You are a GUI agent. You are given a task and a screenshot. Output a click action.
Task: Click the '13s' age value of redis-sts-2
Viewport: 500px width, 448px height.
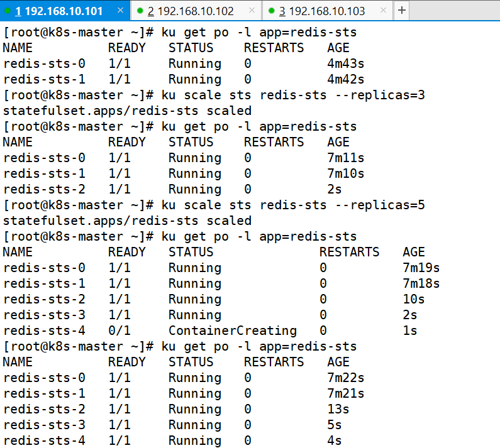point(338,409)
